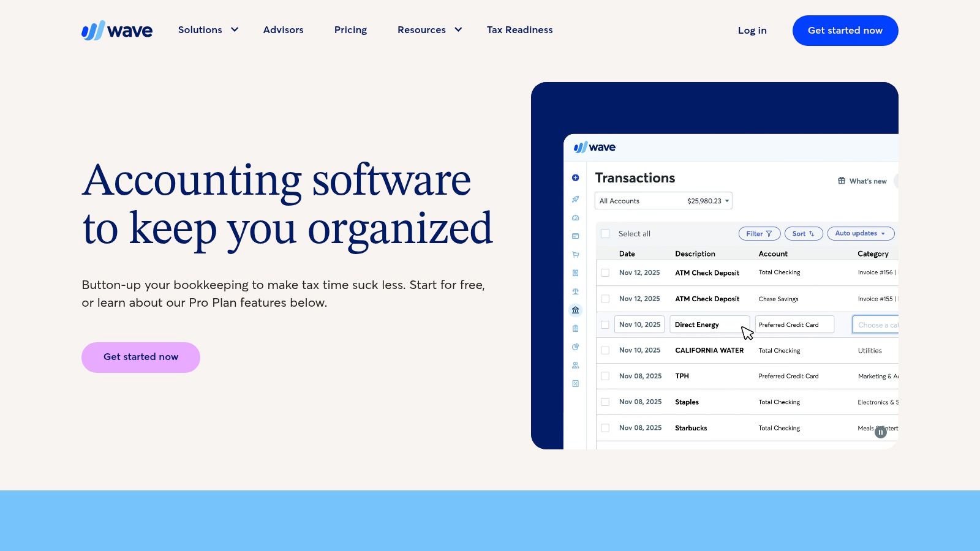980x551 pixels.
Task: Expand the Solutions menu chevron
Action: tap(235, 29)
